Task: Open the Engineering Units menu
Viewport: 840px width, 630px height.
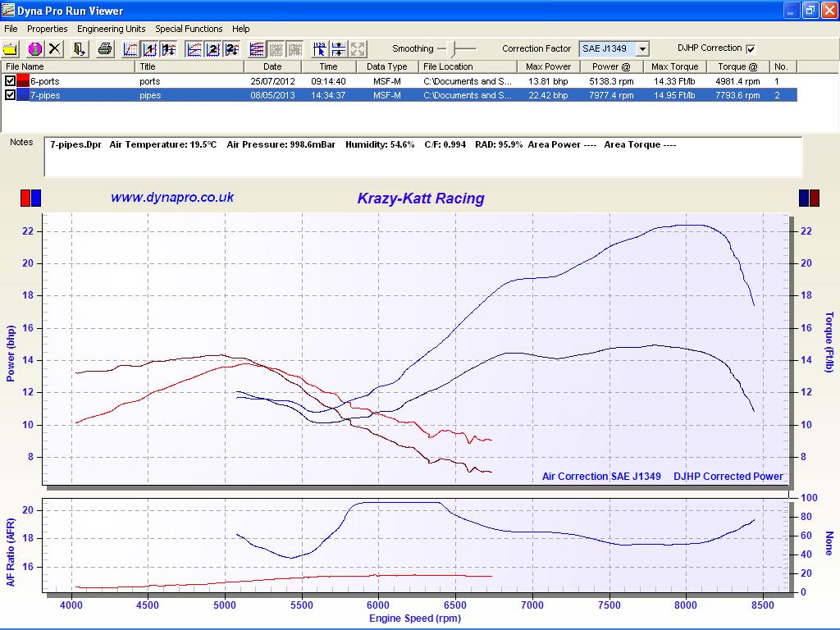Action: point(111,29)
